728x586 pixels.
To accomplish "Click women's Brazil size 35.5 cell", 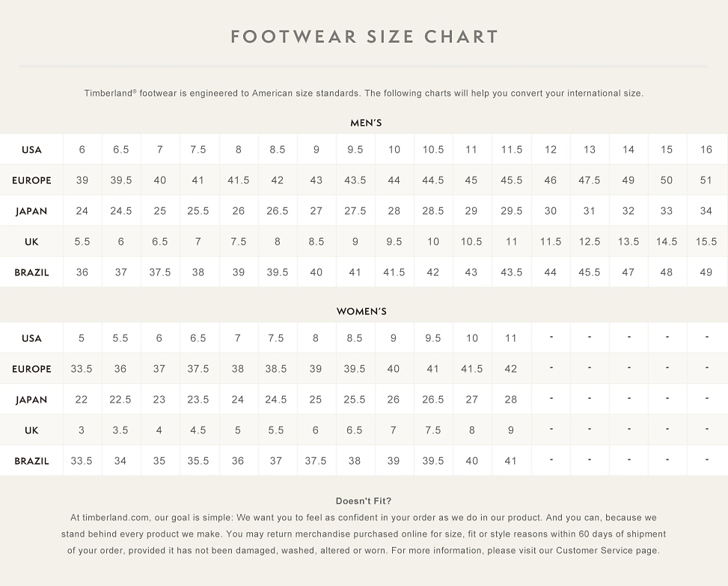I will click(x=198, y=460).
